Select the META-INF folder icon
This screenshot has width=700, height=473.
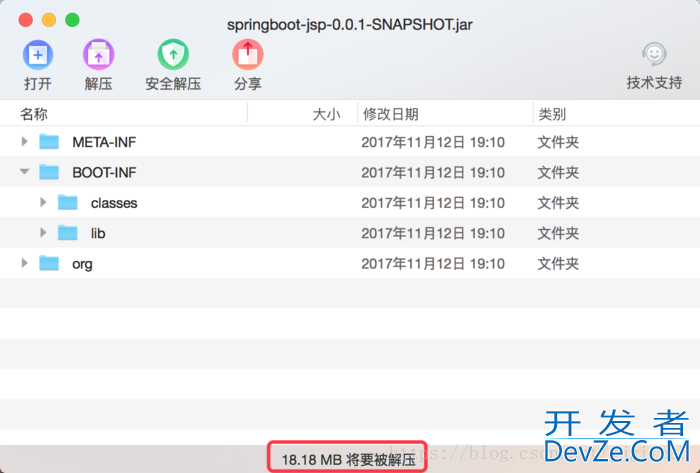[x=49, y=142]
